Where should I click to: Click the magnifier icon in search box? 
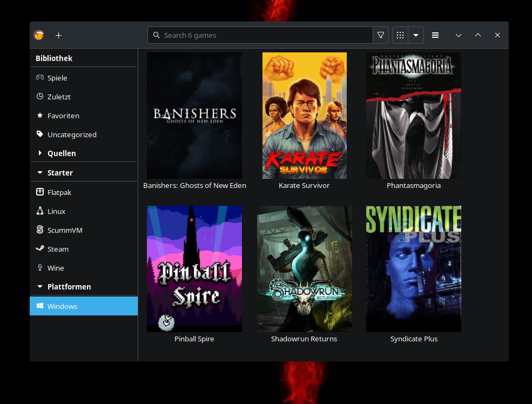pos(157,35)
